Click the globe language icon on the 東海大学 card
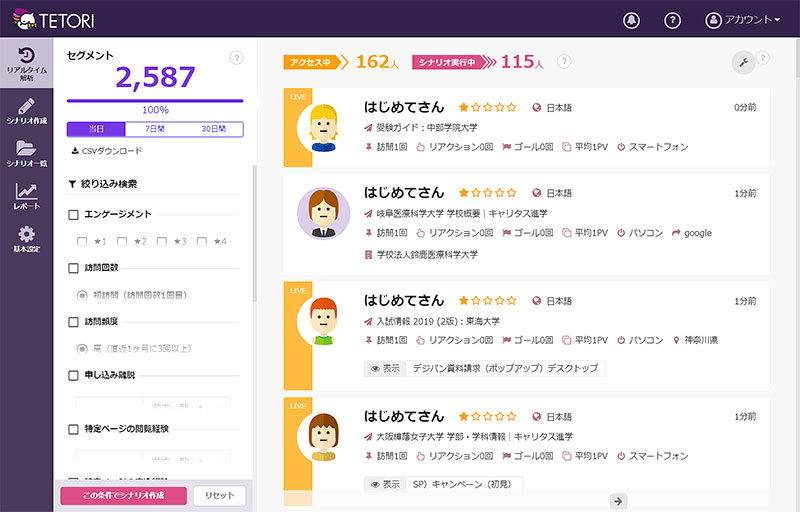 (536, 301)
